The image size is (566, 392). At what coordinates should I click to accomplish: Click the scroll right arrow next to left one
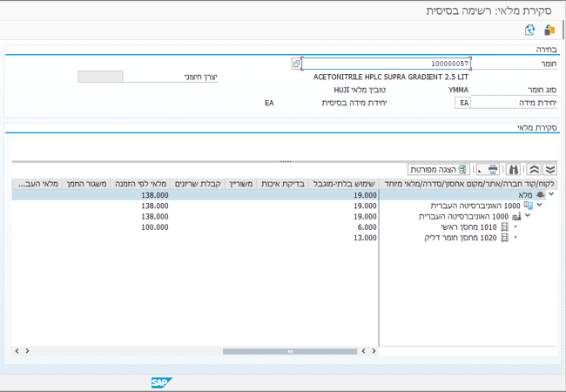tap(28, 351)
